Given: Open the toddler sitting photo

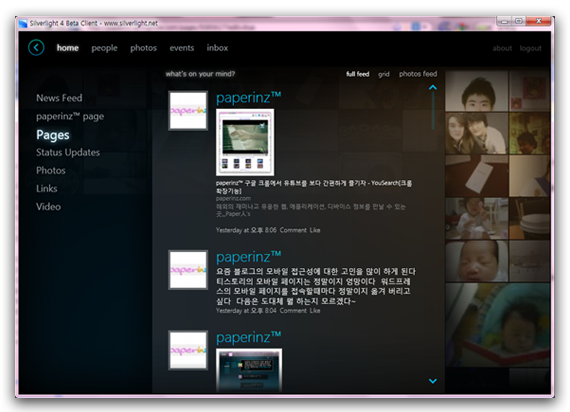Looking at the screenshot, I should pyautogui.click(x=477, y=219).
